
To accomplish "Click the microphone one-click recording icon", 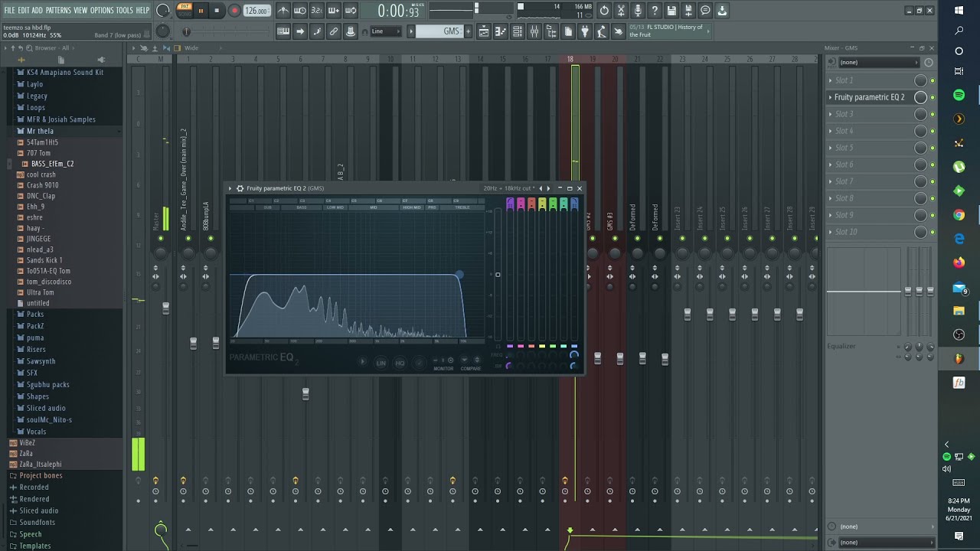I will pos(638,11).
